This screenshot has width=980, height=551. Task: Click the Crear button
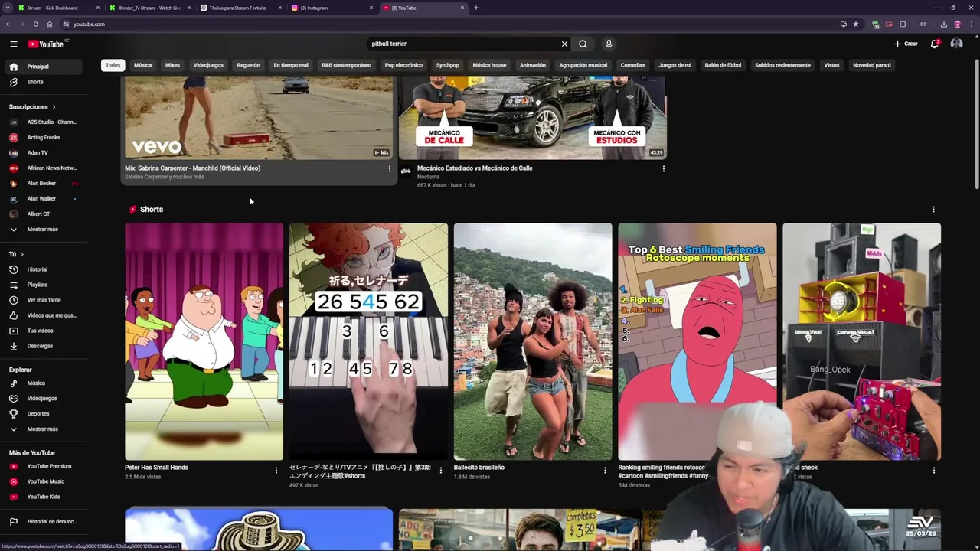pos(906,44)
